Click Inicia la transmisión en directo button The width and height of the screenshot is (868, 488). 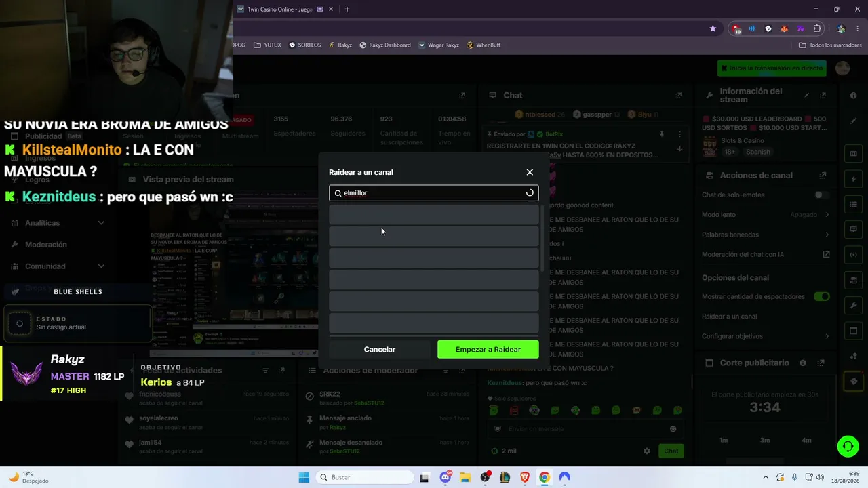coord(772,68)
